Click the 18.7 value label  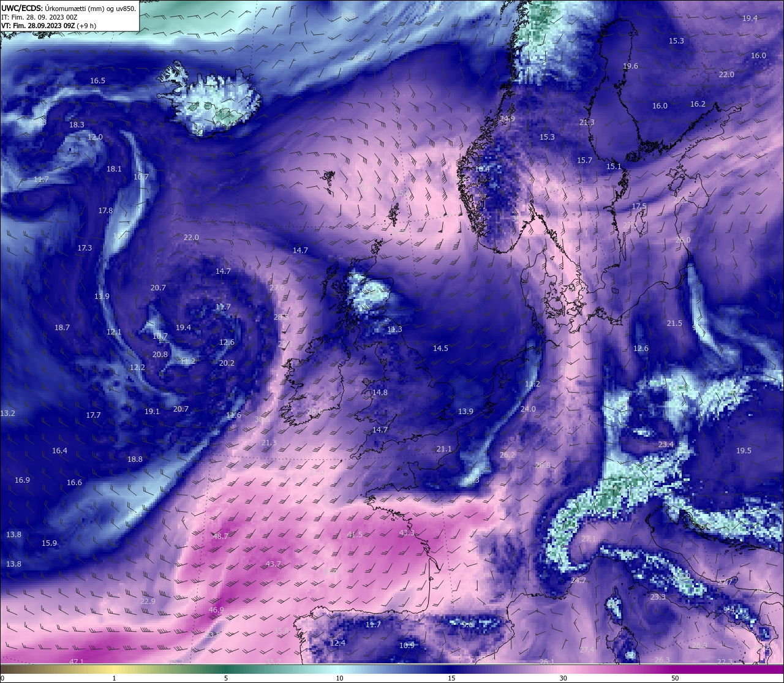pos(62,328)
